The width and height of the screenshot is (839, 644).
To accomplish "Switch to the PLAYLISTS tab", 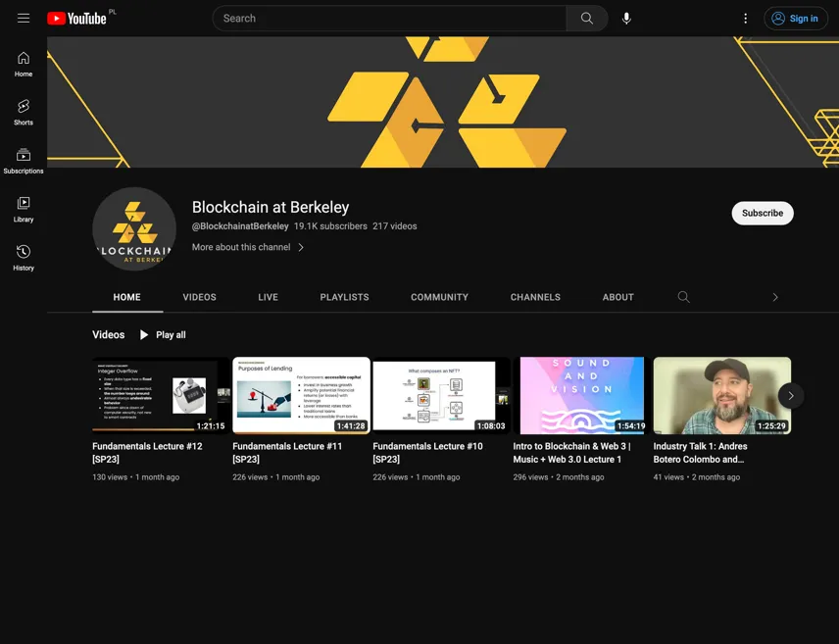I will coord(345,297).
